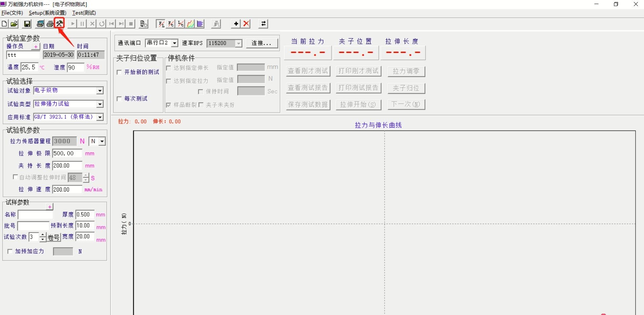This screenshot has height=315, width=644.
Task: Open the 应用标准 dropdown list
Action: [x=100, y=117]
